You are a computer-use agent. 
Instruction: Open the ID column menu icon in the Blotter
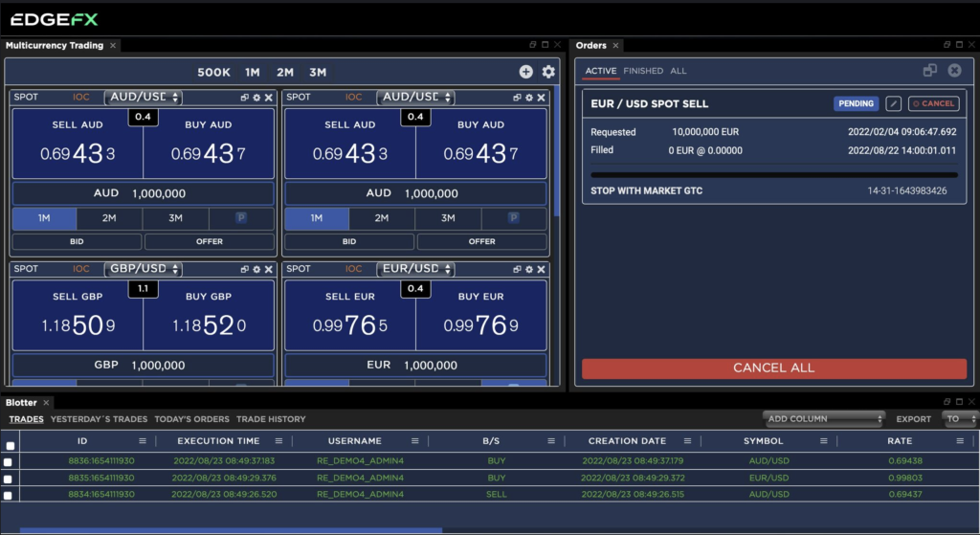pyautogui.click(x=143, y=441)
